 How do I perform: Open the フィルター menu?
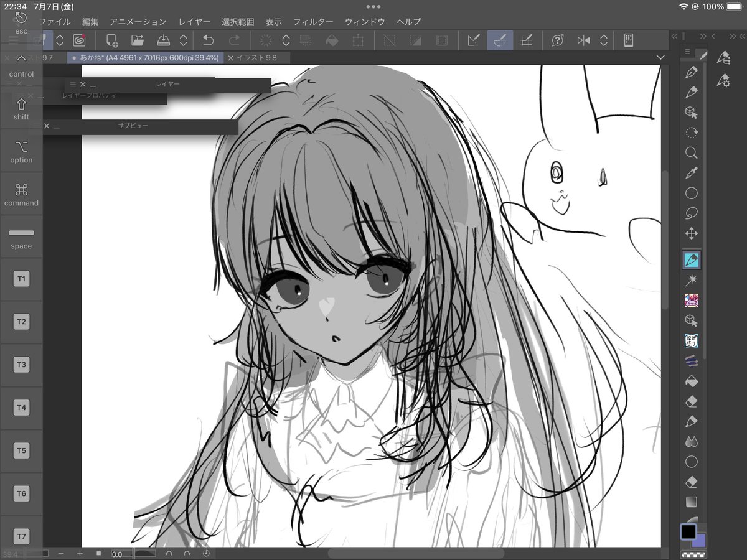pos(313,22)
